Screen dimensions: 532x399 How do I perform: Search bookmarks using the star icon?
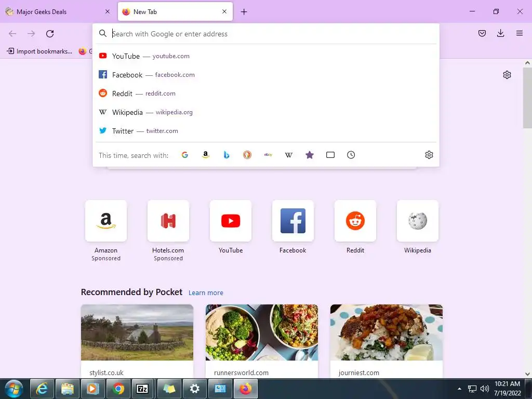tap(310, 155)
